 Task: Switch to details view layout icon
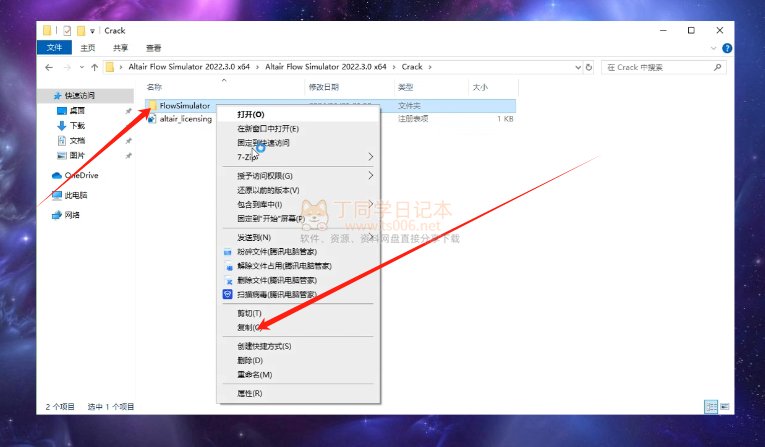pos(711,406)
